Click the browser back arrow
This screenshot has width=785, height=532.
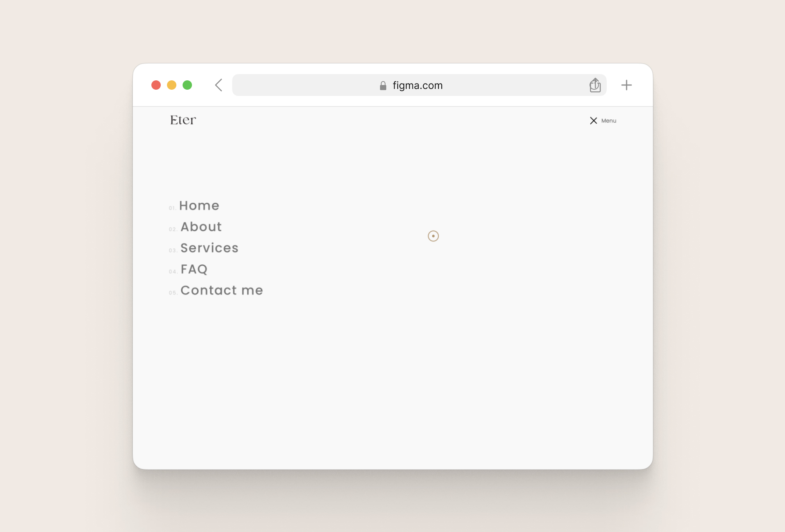coord(218,85)
